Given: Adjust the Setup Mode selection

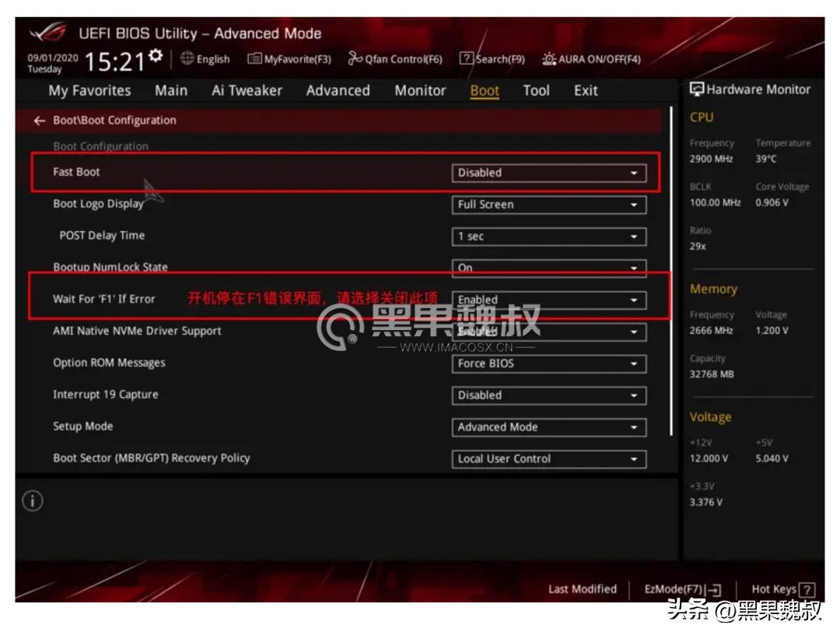Looking at the screenshot, I should click(x=549, y=427).
